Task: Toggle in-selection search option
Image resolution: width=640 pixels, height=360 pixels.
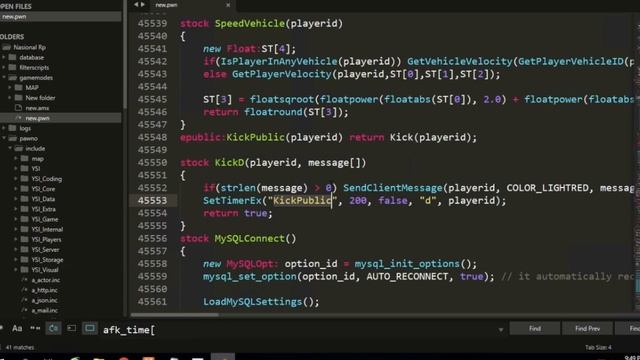Action: (71, 328)
